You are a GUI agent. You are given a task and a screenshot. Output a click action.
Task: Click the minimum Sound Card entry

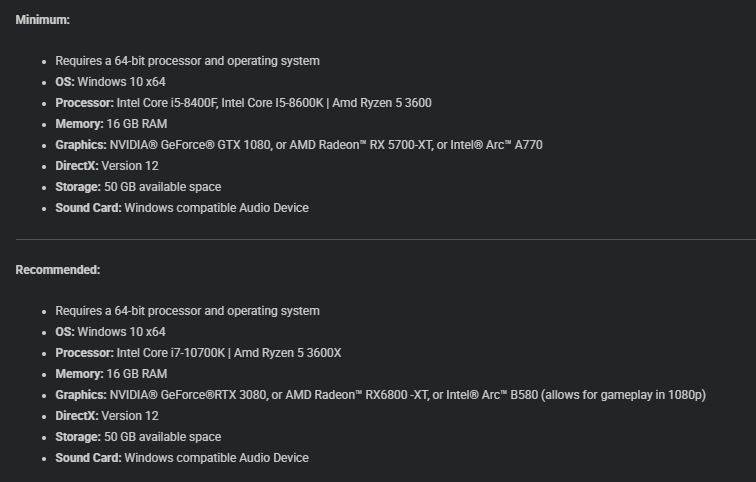click(182, 208)
